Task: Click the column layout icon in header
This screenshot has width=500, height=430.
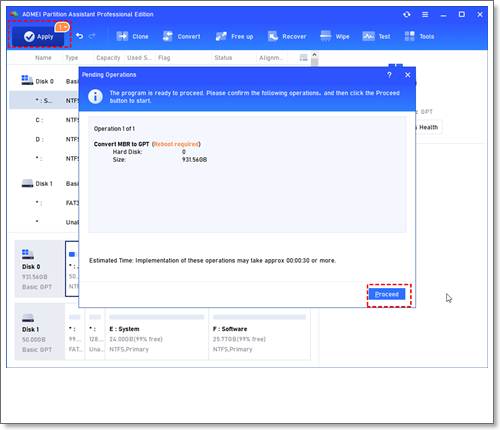Action: click(303, 58)
